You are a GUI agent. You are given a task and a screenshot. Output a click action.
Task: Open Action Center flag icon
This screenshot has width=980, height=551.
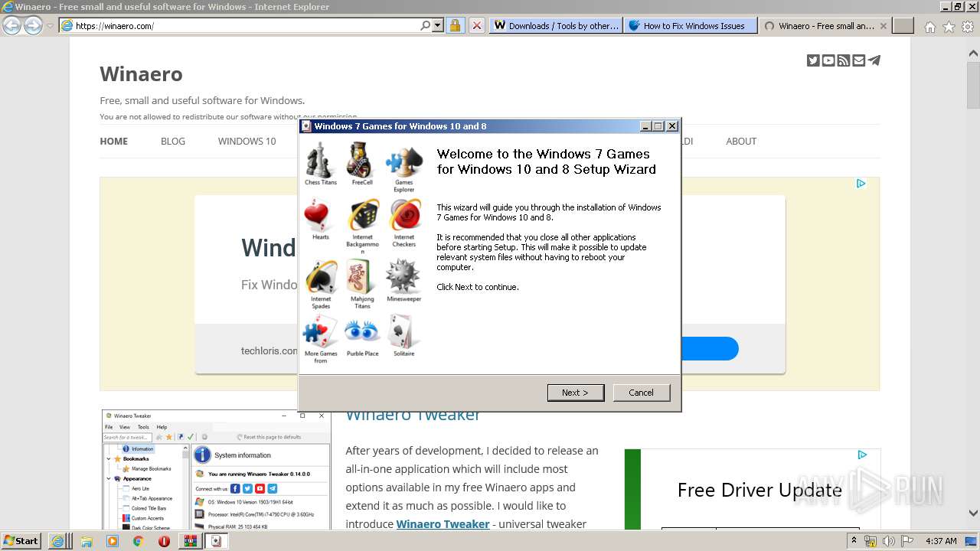point(907,541)
